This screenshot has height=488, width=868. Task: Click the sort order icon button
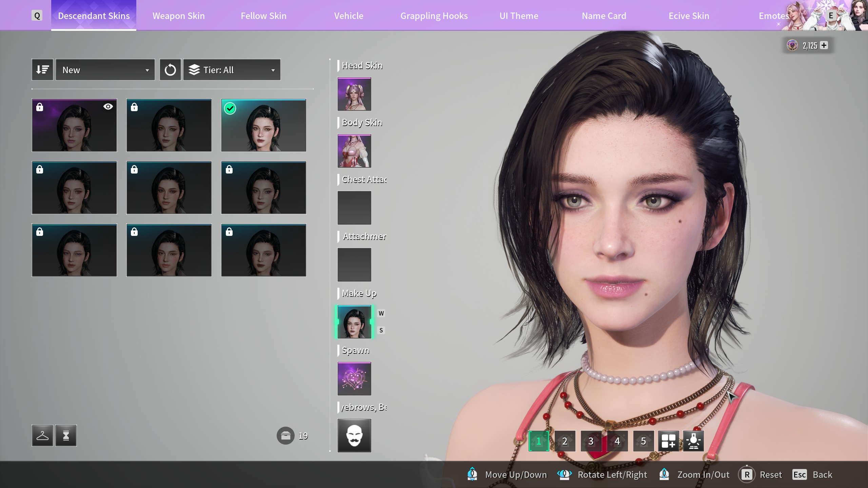pos(42,70)
